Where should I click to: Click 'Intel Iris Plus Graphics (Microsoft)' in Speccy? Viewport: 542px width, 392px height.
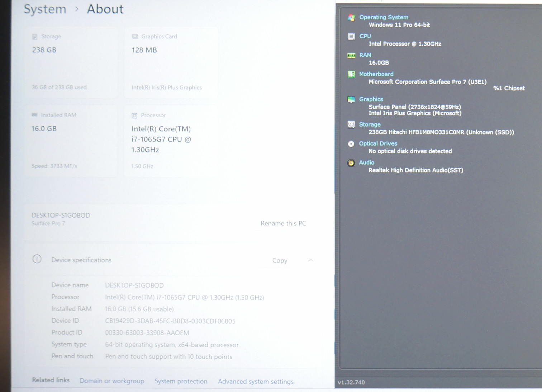click(415, 113)
